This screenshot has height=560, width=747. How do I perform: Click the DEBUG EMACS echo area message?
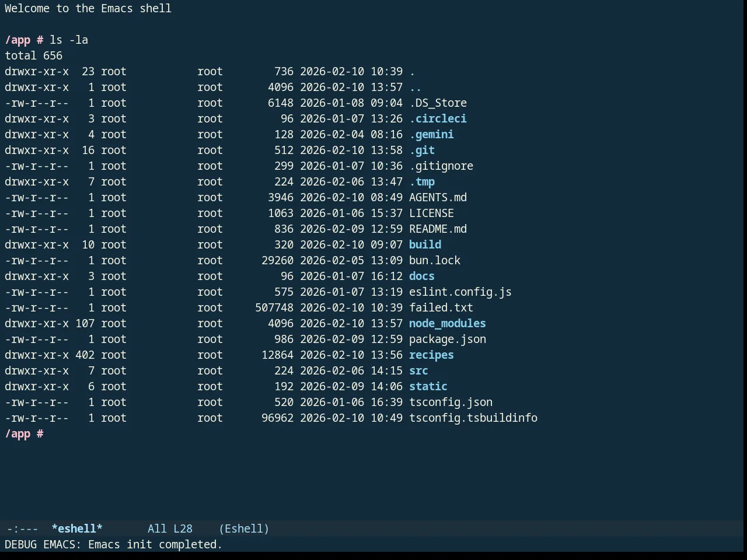click(113, 544)
